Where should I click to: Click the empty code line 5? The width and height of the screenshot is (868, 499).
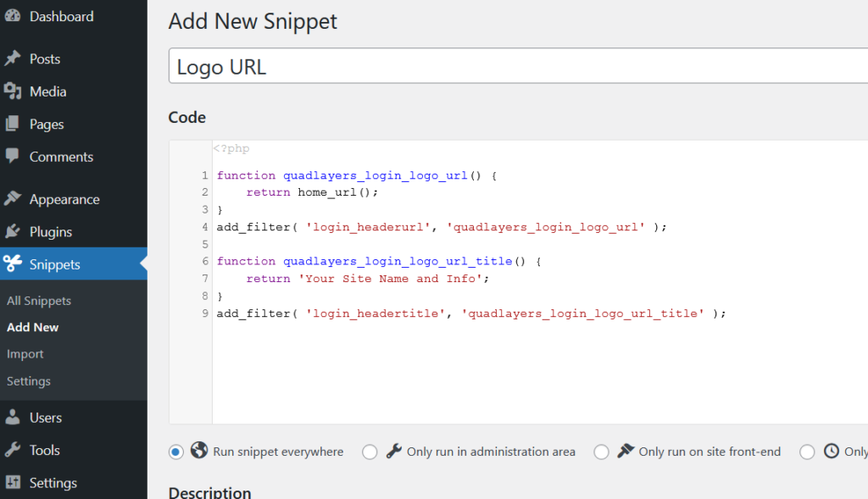540,244
